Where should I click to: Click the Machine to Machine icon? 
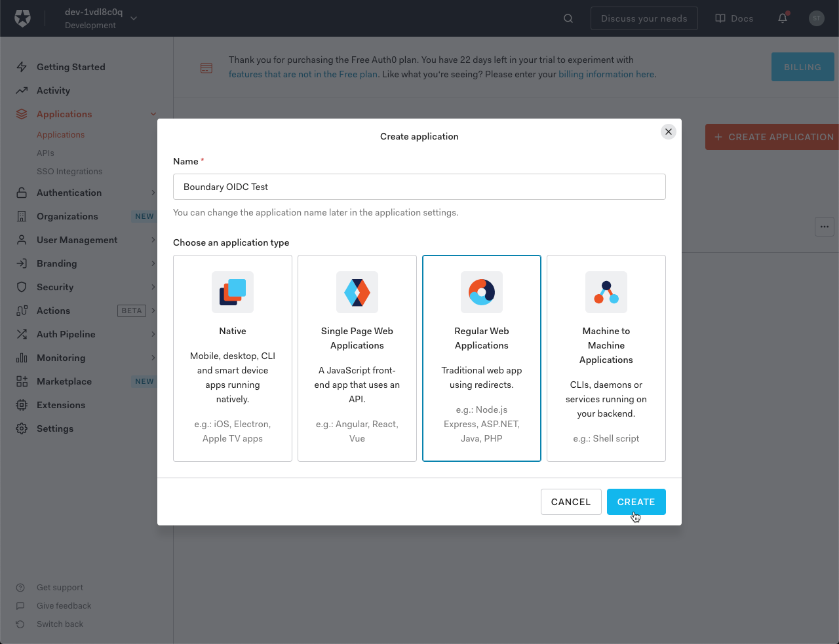(x=606, y=292)
